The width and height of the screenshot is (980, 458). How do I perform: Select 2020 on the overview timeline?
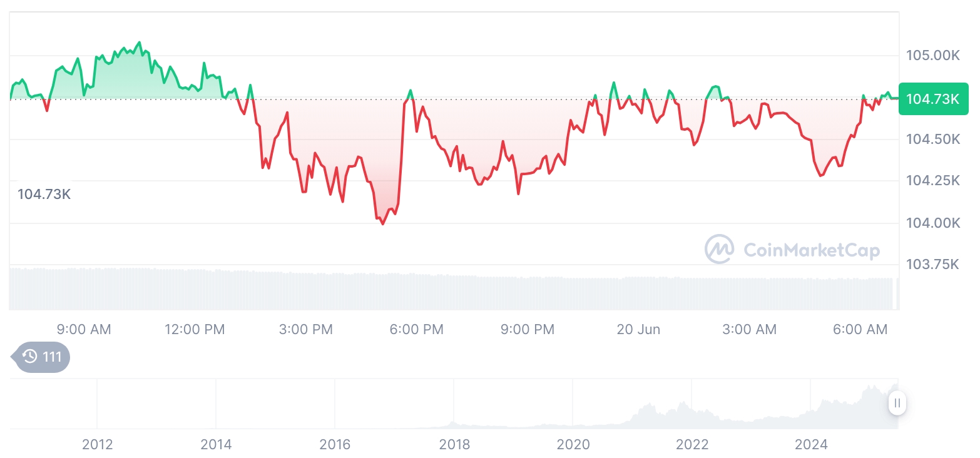pos(573,445)
